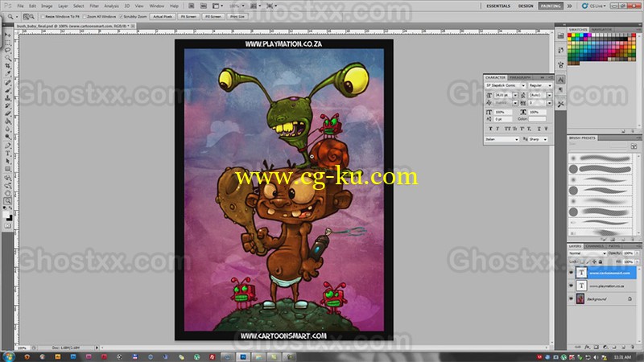Enable Zoom All Windows checkbox
The image size is (644, 362).
click(85, 16)
